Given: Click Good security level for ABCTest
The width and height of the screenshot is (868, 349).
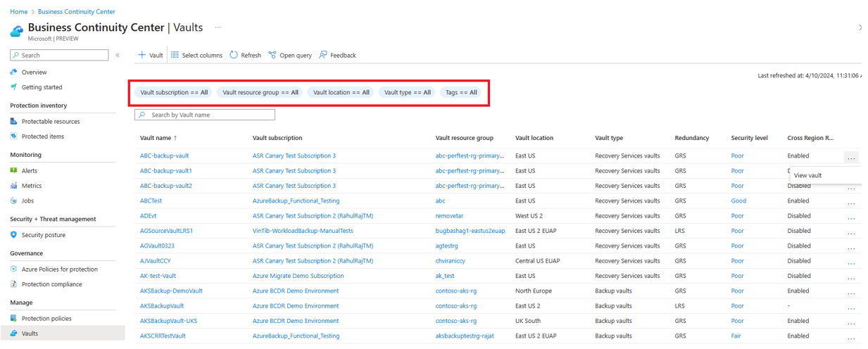Looking at the screenshot, I should (738, 201).
